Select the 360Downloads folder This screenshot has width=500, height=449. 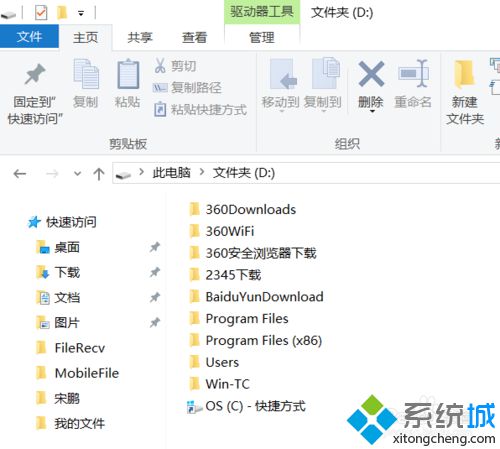pyautogui.click(x=242, y=209)
